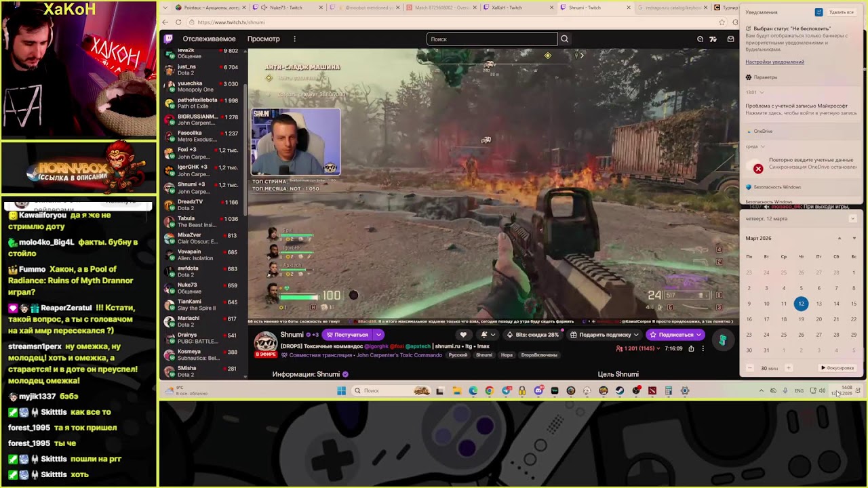The width and height of the screenshot is (868, 488).
Task: Click the Bits: скидка 28% button
Action: tap(533, 335)
